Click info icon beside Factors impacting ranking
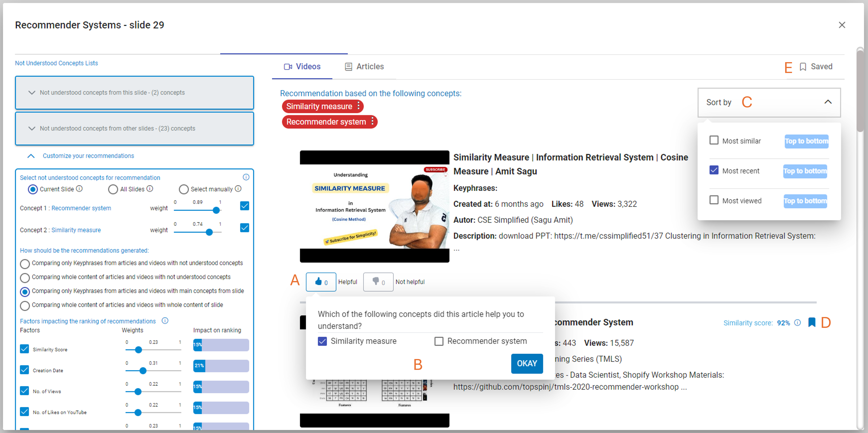This screenshot has height=433, width=868. (165, 321)
